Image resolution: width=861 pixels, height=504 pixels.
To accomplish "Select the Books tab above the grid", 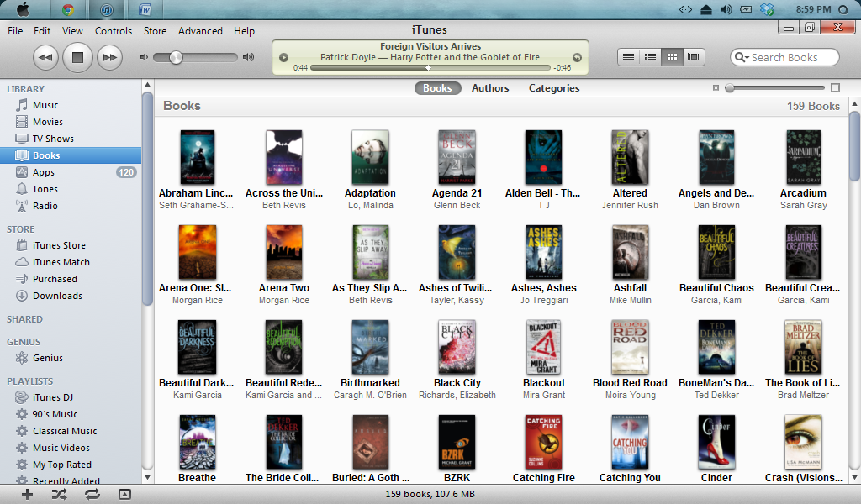I will (x=437, y=88).
